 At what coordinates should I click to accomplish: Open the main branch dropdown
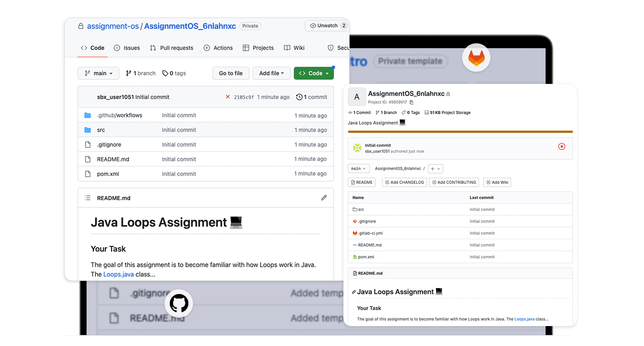pos(98,73)
